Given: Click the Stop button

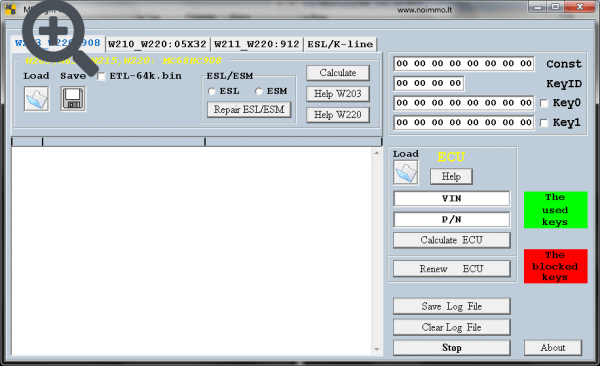Looking at the screenshot, I should pyautogui.click(x=452, y=348).
